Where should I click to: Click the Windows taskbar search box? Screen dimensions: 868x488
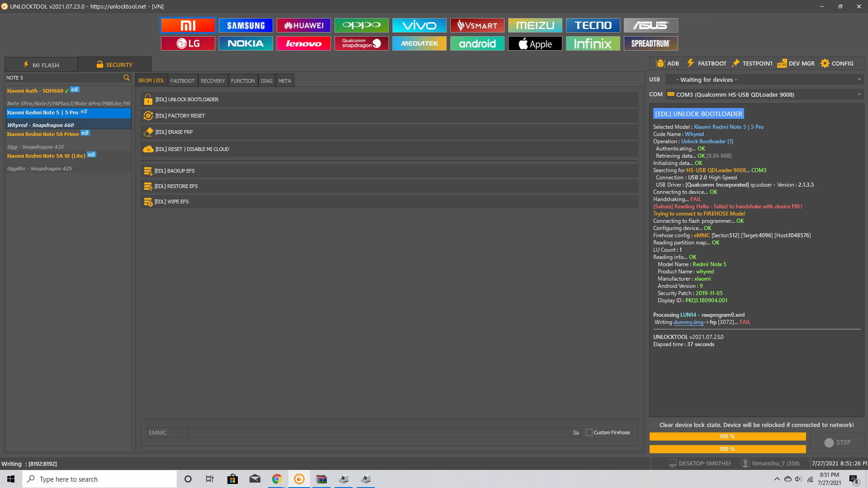pos(99,479)
